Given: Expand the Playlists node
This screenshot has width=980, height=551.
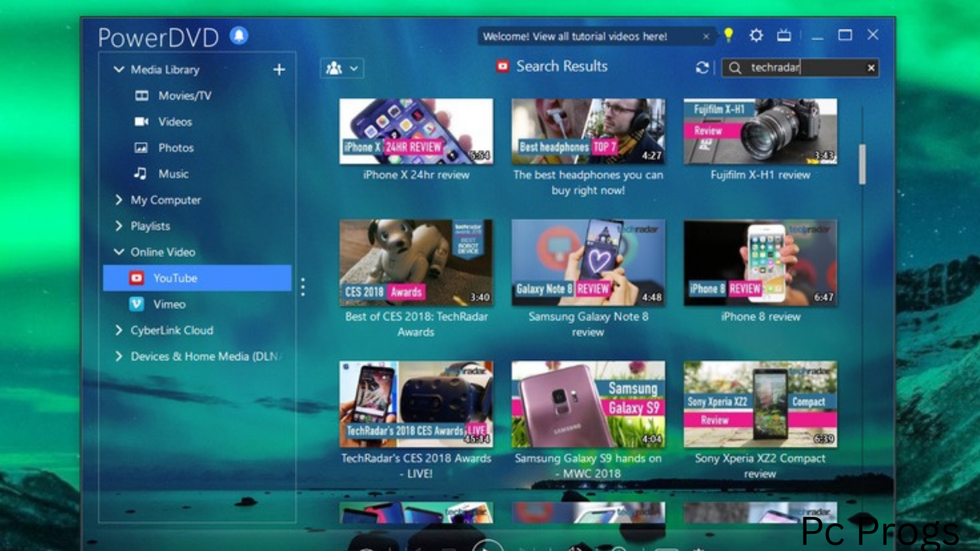Looking at the screenshot, I should tap(119, 226).
